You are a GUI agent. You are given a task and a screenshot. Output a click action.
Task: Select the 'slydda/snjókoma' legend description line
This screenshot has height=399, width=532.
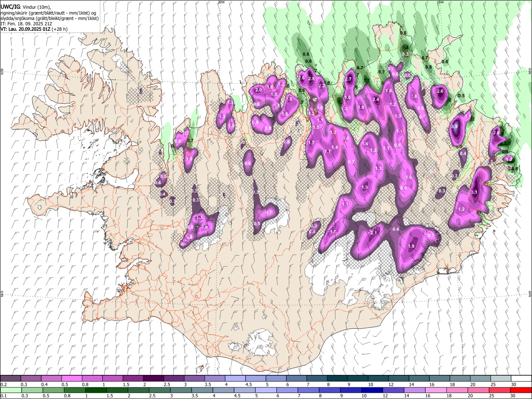coord(49,18)
